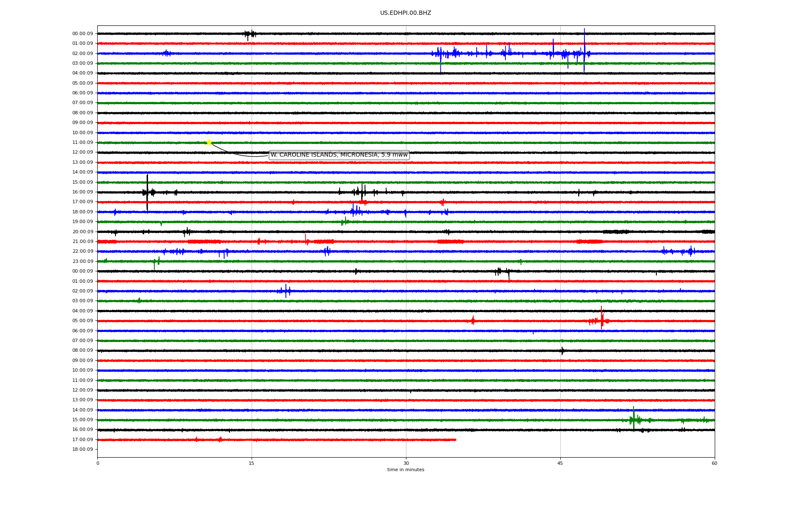Screen dimensions: 812x508
Task: Click the 15 minute tick label
Action: coord(252,463)
